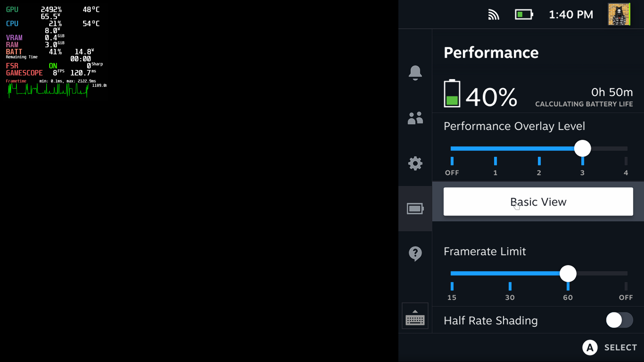Image resolution: width=644 pixels, height=362 pixels.
Task: Open Quick Settings gear tab
Action: coord(415,163)
